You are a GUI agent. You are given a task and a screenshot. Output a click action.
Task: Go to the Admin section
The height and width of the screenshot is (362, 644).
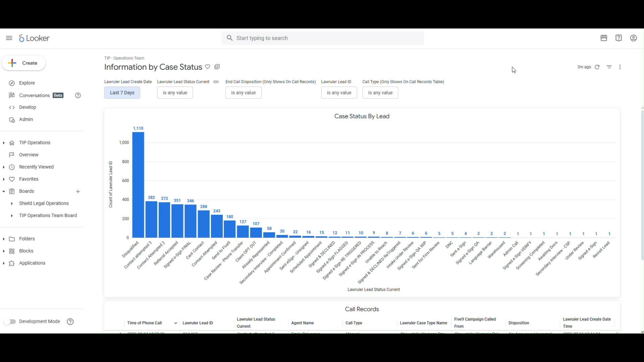pyautogui.click(x=26, y=119)
